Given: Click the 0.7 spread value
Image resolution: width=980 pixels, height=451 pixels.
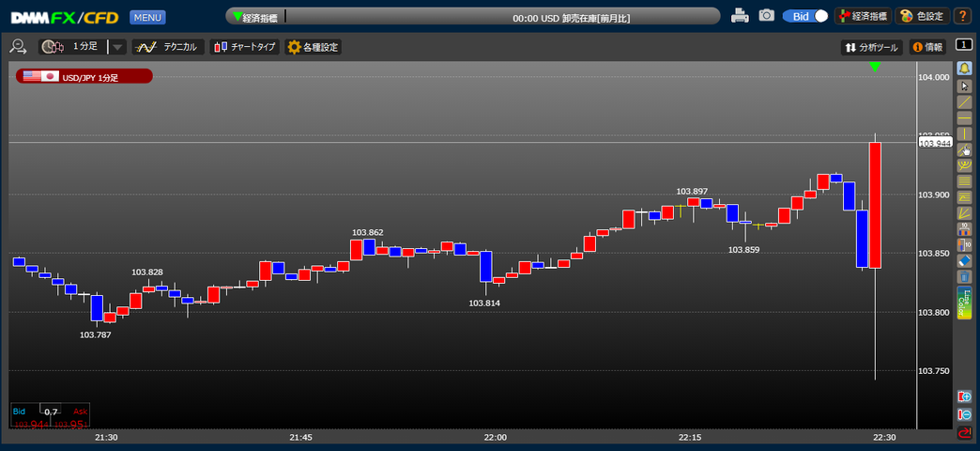Looking at the screenshot, I should click(x=52, y=412).
